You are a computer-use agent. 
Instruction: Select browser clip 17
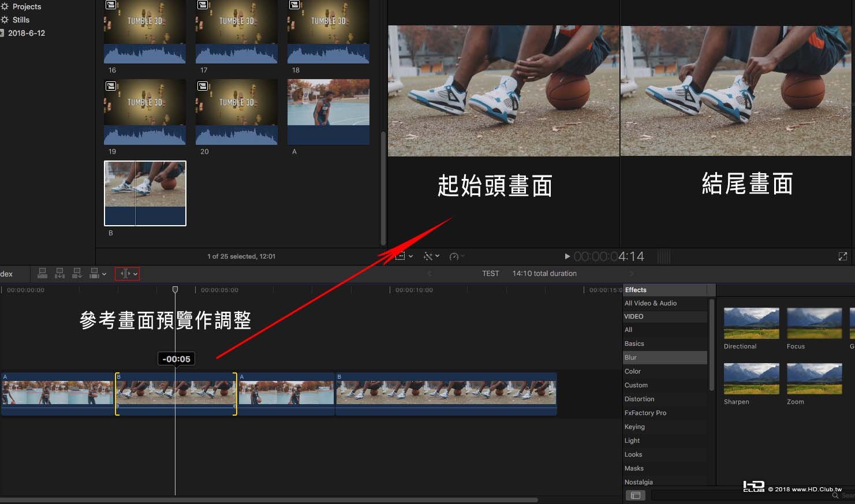click(x=237, y=32)
